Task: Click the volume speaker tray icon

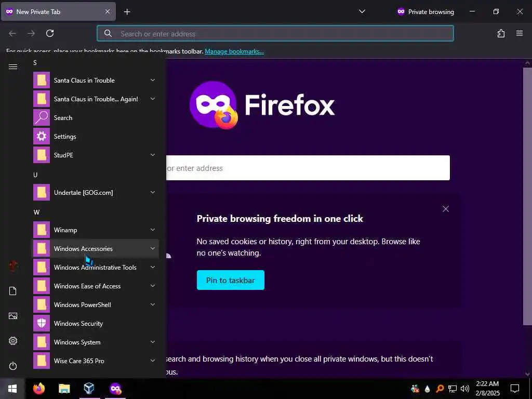Action: click(465, 389)
